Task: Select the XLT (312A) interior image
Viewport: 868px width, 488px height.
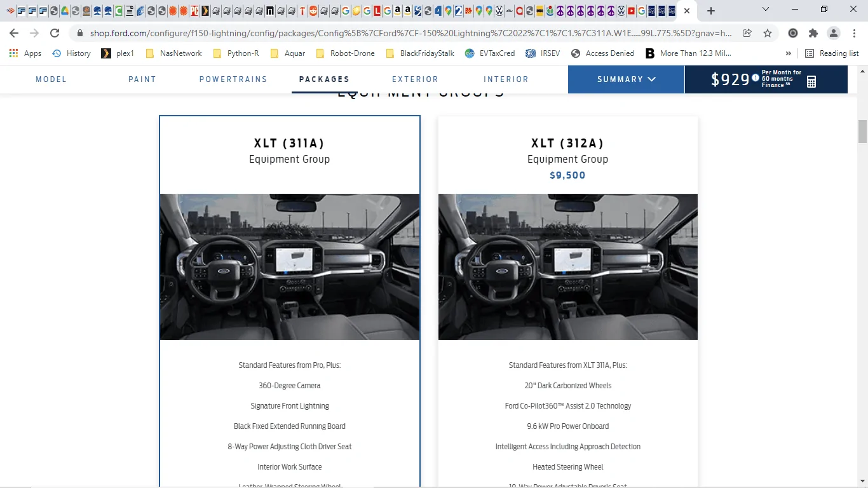Action: point(567,267)
